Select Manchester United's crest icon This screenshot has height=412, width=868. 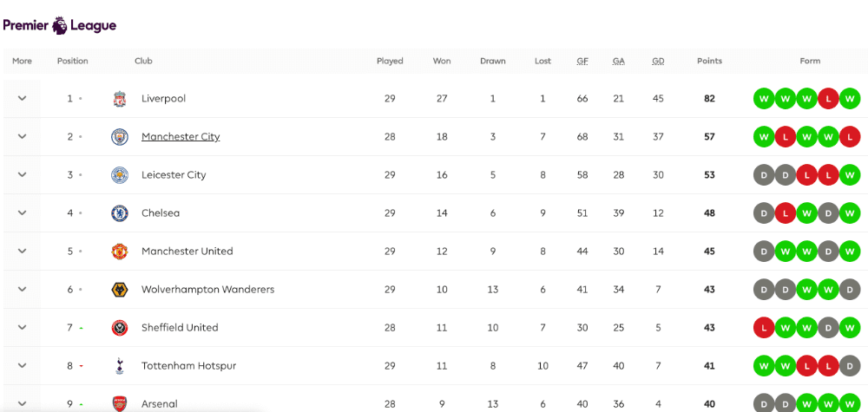tap(120, 251)
